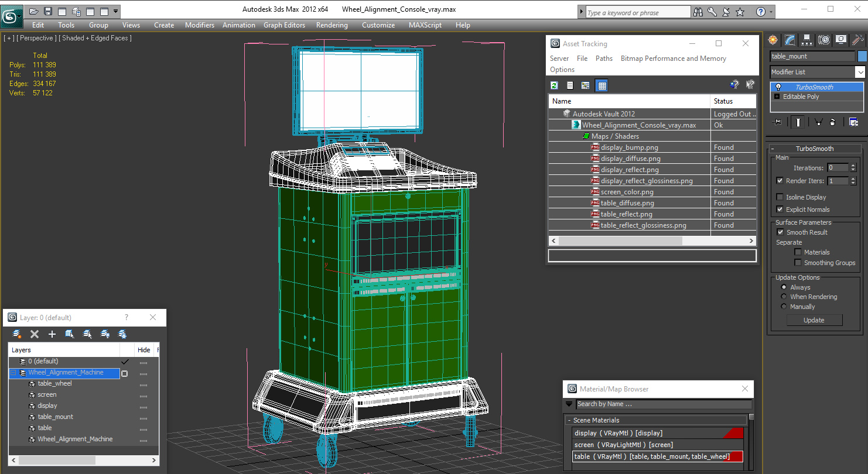Click the Update button
The width and height of the screenshot is (868, 474).
click(814, 320)
